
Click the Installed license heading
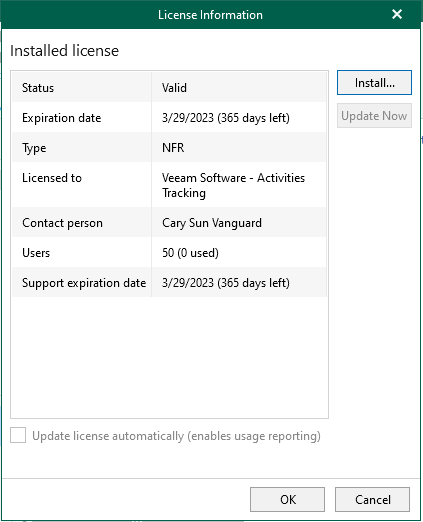(64, 51)
